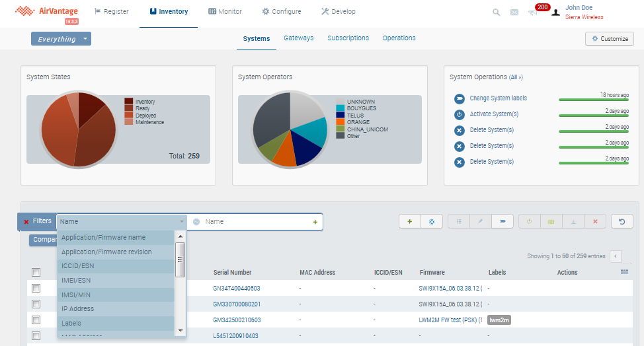Click the table column chooser grid icon
Viewport: 644px width, 346px height.
624,272
